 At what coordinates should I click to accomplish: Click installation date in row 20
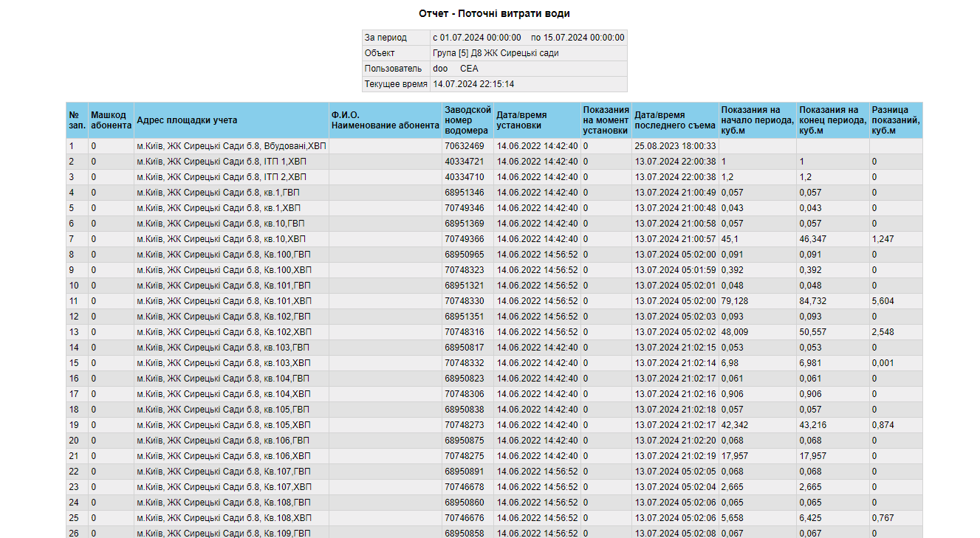click(x=537, y=441)
